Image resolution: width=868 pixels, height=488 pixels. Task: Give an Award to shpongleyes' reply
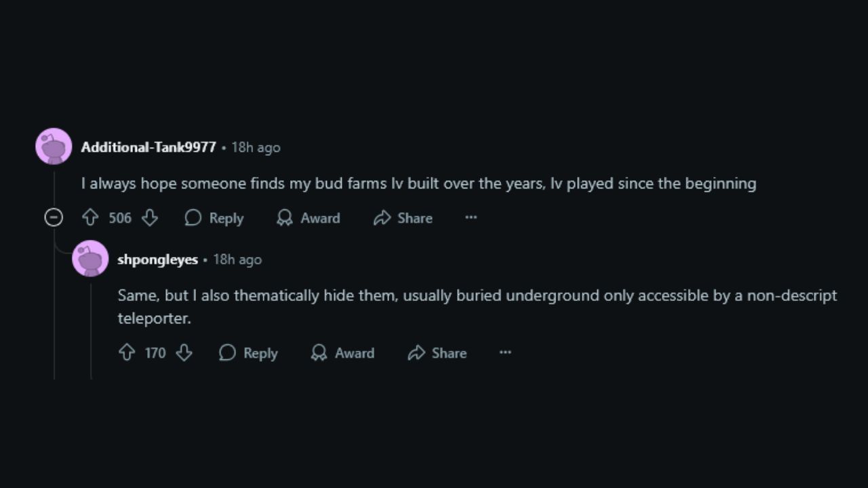tap(342, 352)
